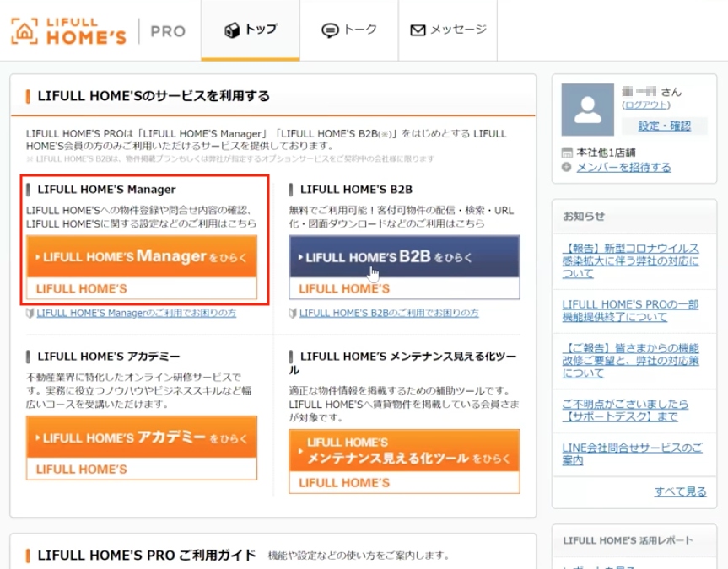Click B2Bのご利用でお困りの方 help link
Screen dimensions: 728x569
[389, 313]
